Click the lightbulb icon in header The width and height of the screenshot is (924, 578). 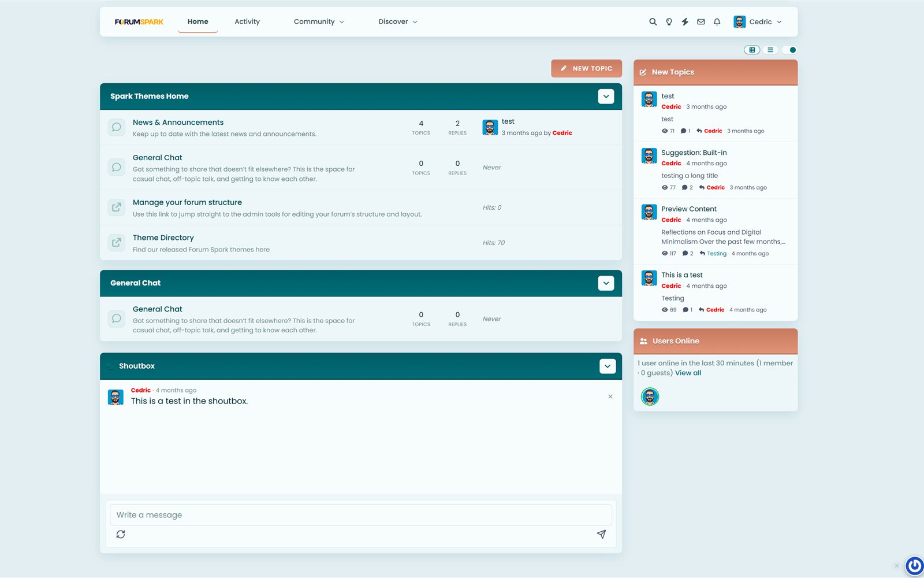tap(669, 22)
